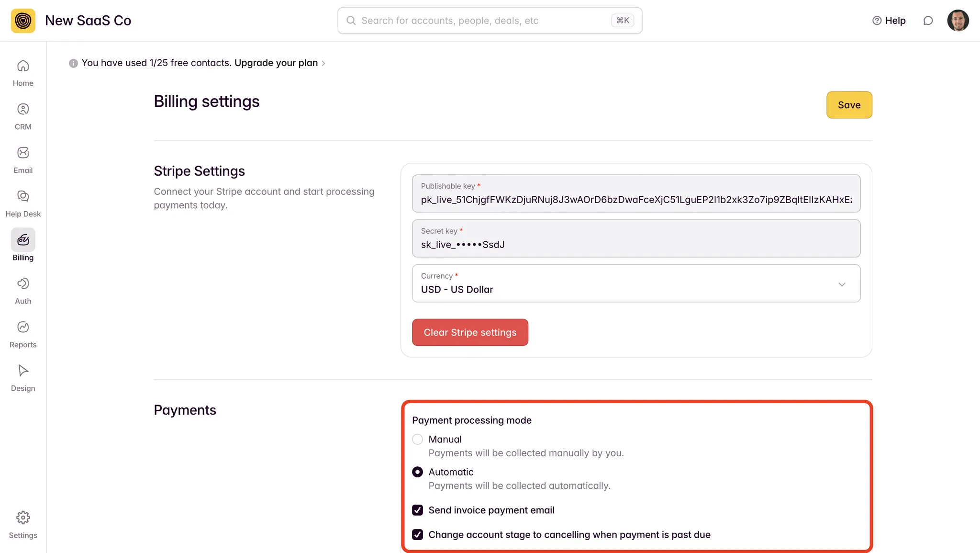This screenshot has width=980, height=553.
Task: Click the chat bubble icon in header
Action: [928, 21]
